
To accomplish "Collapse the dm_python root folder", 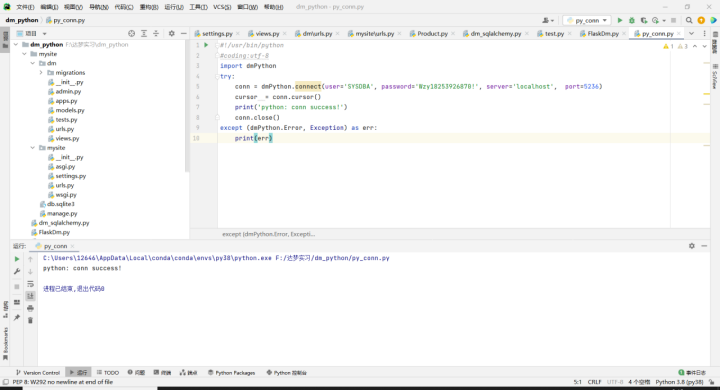I will [x=17, y=45].
